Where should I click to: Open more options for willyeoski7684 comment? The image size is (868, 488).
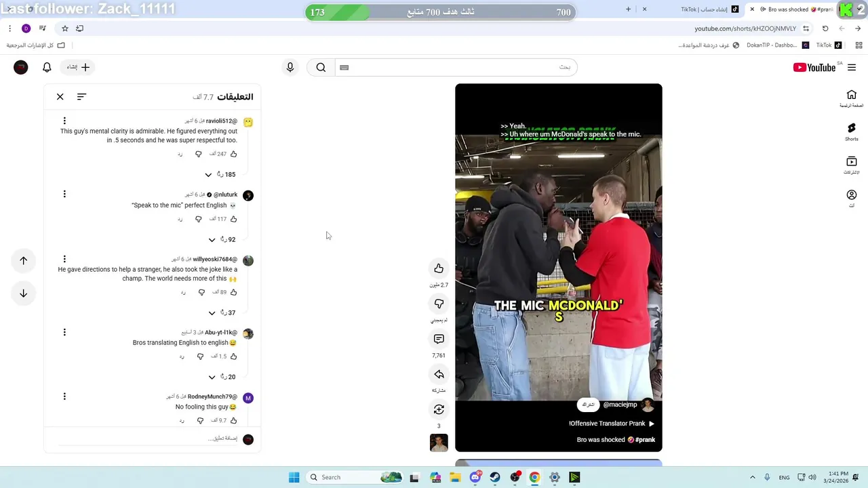coord(64,259)
